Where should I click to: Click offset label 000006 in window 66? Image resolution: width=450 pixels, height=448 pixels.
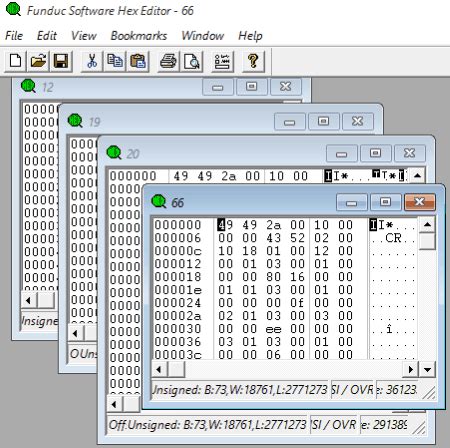pos(178,238)
